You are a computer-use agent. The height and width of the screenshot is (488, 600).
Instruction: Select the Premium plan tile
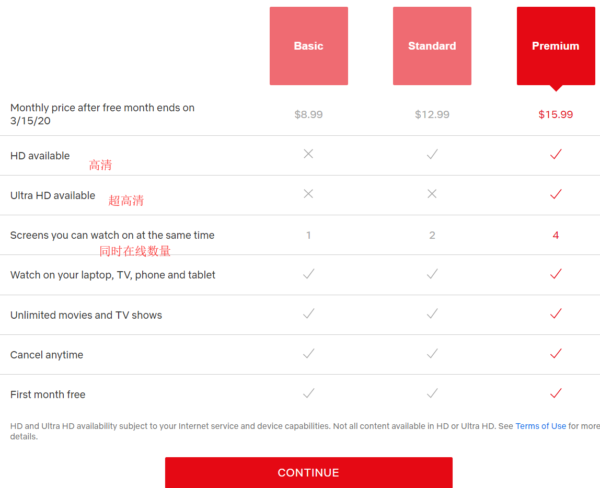point(556,46)
